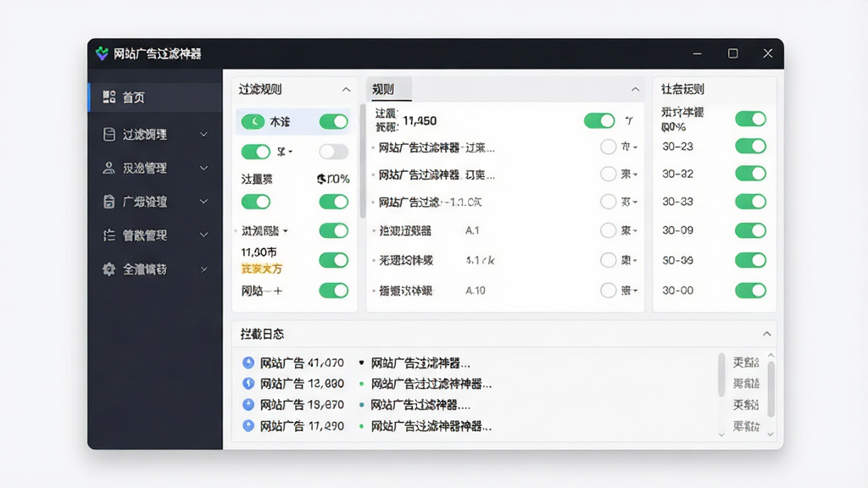Click the link right of 12,880 log row
This screenshot has height=488, width=868.
pyautogui.click(x=746, y=384)
